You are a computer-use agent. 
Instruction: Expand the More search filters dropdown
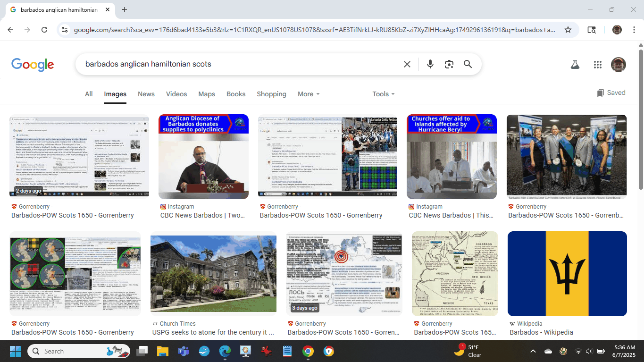(x=309, y=94)
